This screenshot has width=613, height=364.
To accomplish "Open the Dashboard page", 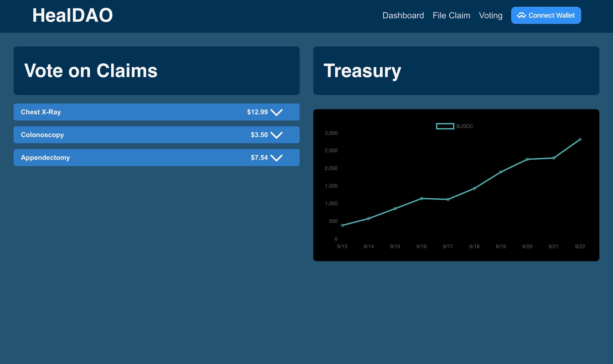I will pyautogui.click(x=403, y=16).
